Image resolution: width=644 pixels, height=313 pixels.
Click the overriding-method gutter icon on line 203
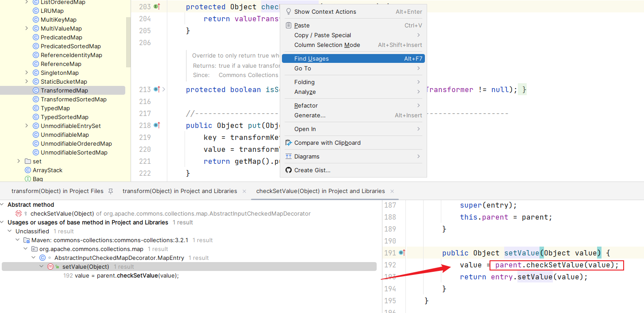[x=157, y=7]
